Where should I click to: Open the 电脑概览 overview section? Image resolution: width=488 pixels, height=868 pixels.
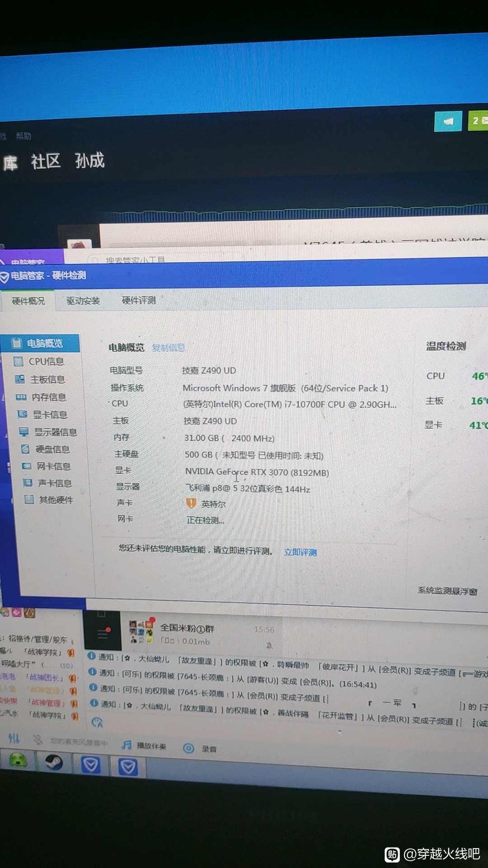(40, 343)
